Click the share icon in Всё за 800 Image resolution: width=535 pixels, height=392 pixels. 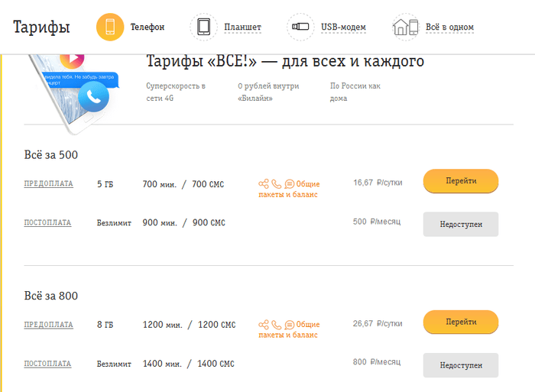pyautogui.click(x=264, y=325)
